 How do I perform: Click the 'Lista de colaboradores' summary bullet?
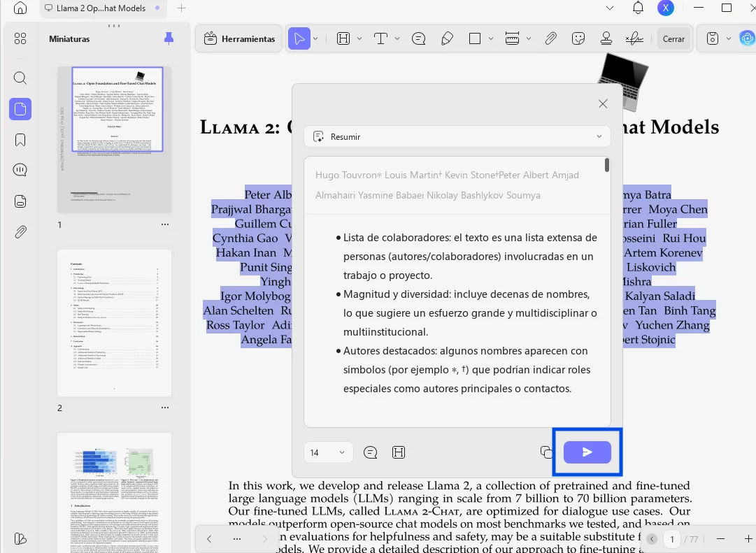[466, 257]
